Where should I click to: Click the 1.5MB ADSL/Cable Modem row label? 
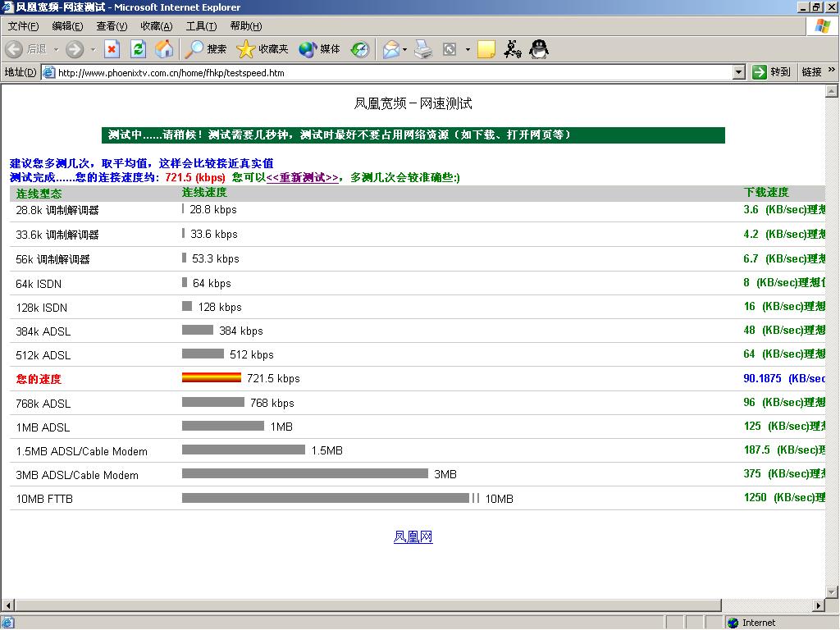(x=81, y=452)
